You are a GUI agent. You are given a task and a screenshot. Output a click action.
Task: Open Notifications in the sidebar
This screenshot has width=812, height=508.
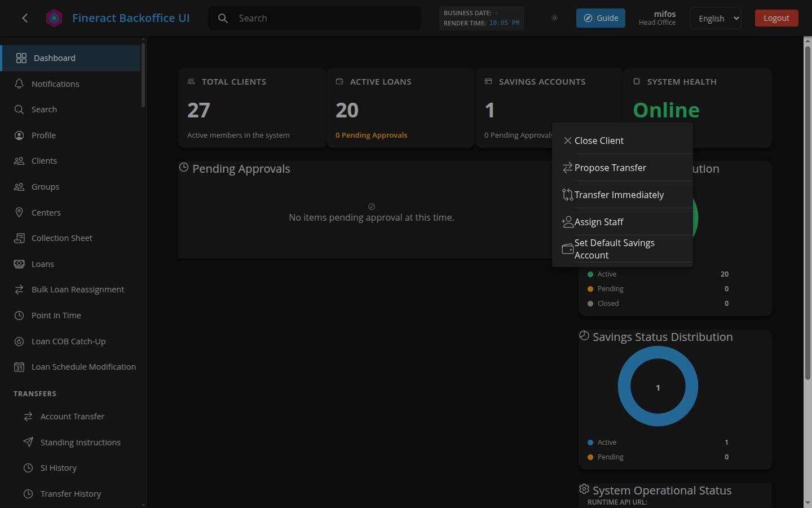tap(70, 84)
